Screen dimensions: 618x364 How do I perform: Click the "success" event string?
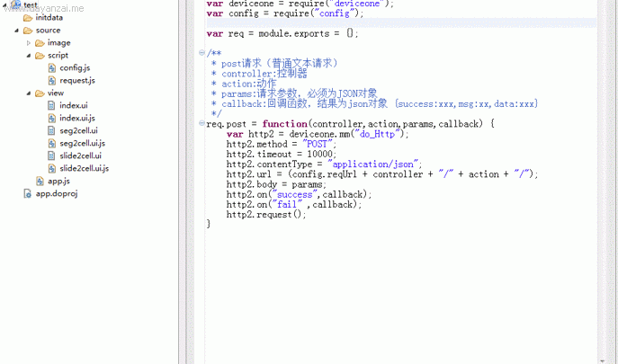[294, 195]
